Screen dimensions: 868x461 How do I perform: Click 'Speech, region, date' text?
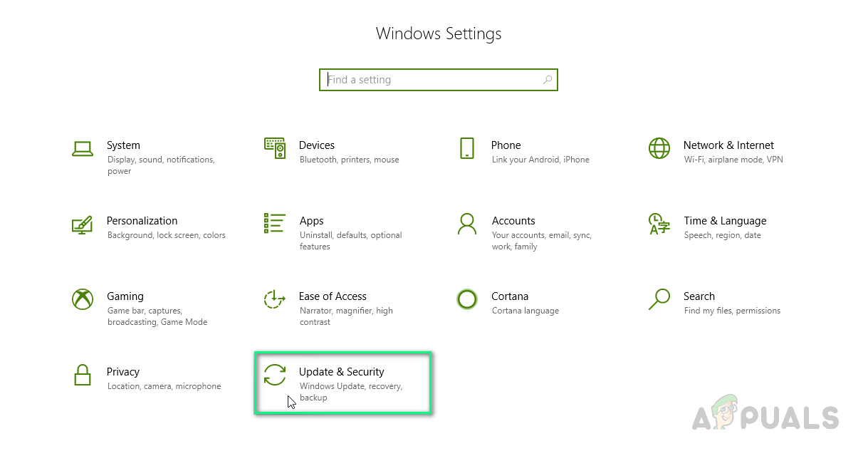[723, 235]
